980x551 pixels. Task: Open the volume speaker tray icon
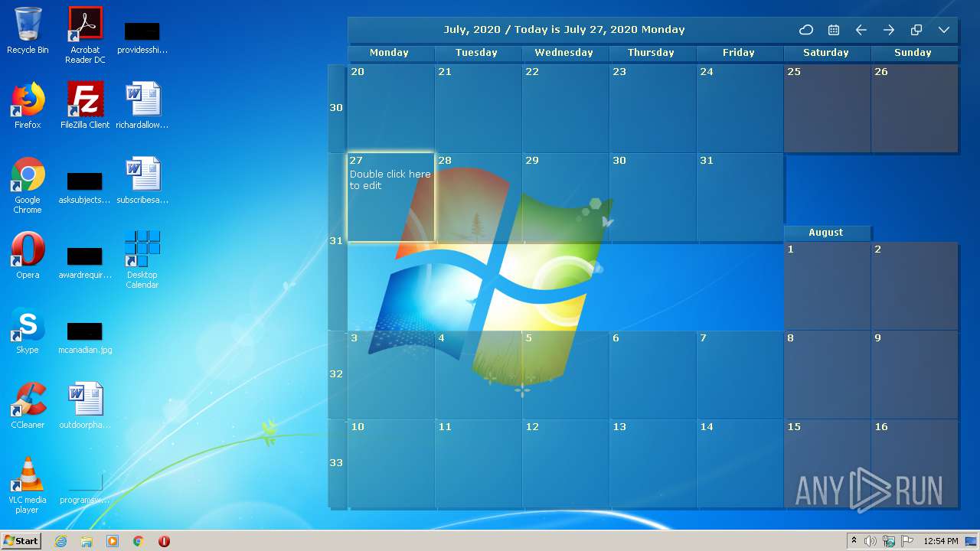coord(871,541)
